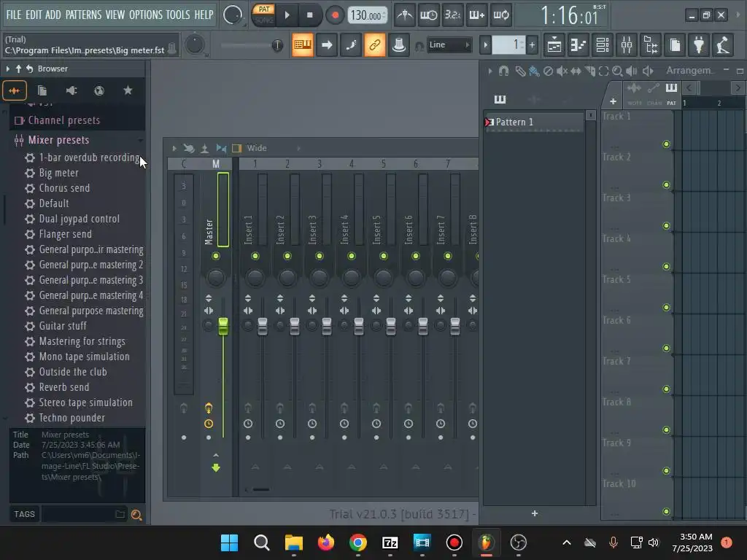Open the playlist view icon

click(554, 44)
